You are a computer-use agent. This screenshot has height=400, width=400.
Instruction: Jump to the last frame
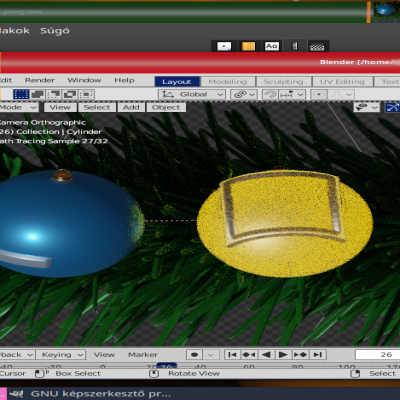coord(318,355)
